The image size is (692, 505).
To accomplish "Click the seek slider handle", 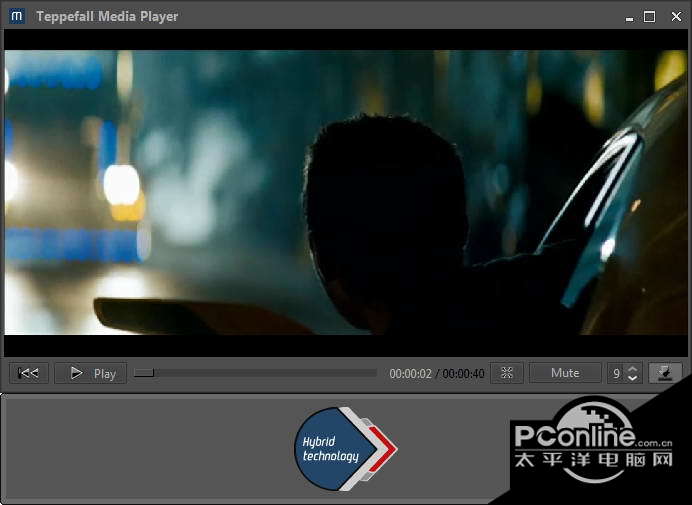I will pyautogui.click(x=144, y=373).
